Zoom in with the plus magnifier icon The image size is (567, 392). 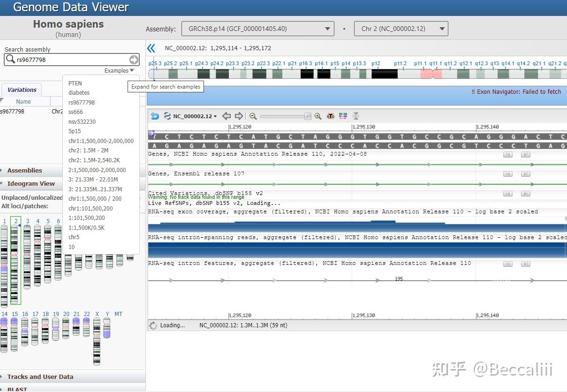pos(318,116)
